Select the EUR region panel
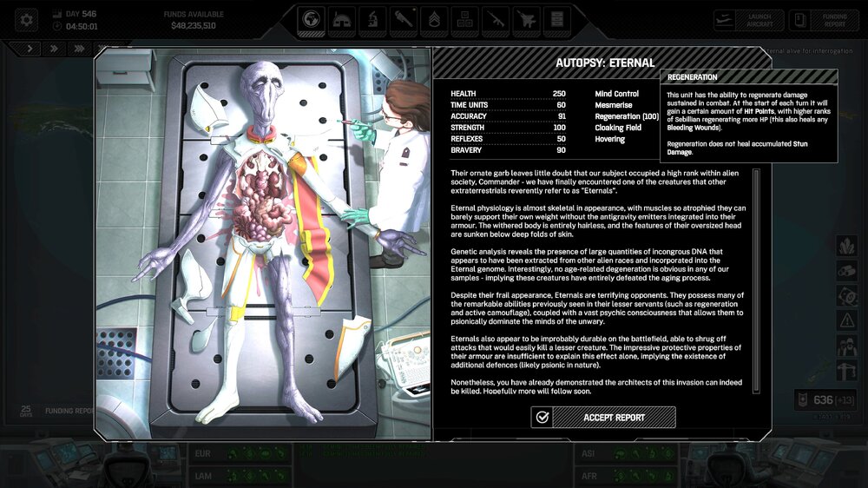The height and width of the screenshot is (488, 868). tap(241, 454)
